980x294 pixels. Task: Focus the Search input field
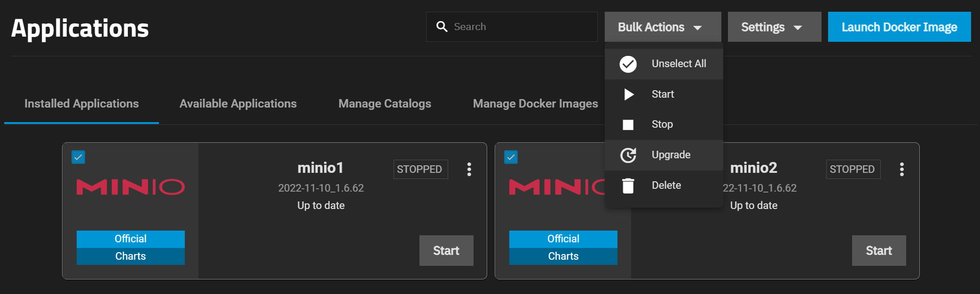(x=512, y=27)
